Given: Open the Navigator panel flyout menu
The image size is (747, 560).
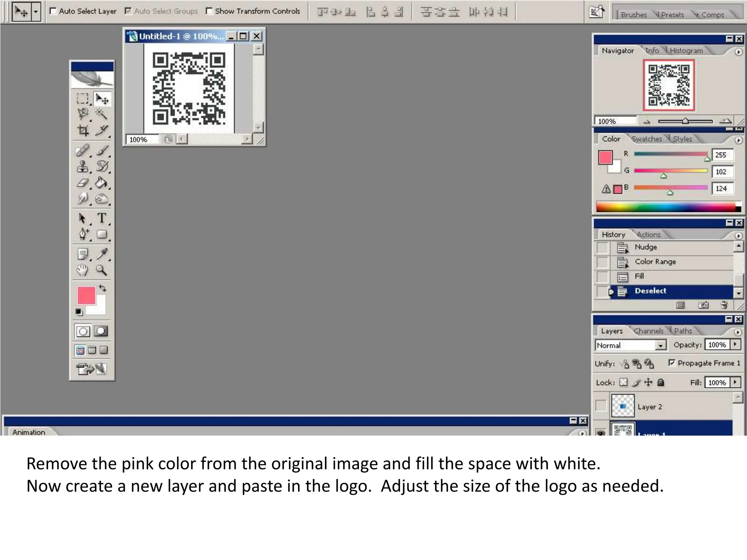Looking at the screenshot, I should click(738, 52).
